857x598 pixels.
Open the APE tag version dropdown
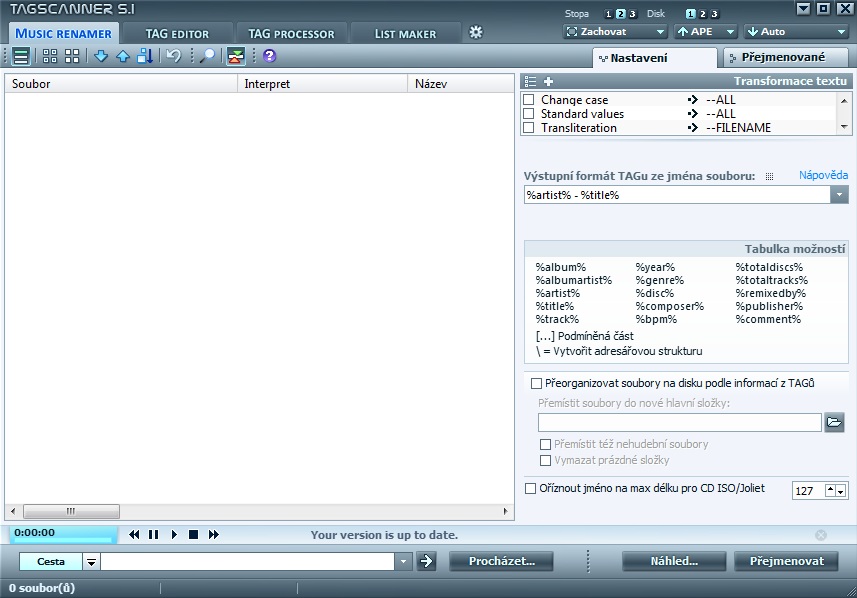point(706,32)
